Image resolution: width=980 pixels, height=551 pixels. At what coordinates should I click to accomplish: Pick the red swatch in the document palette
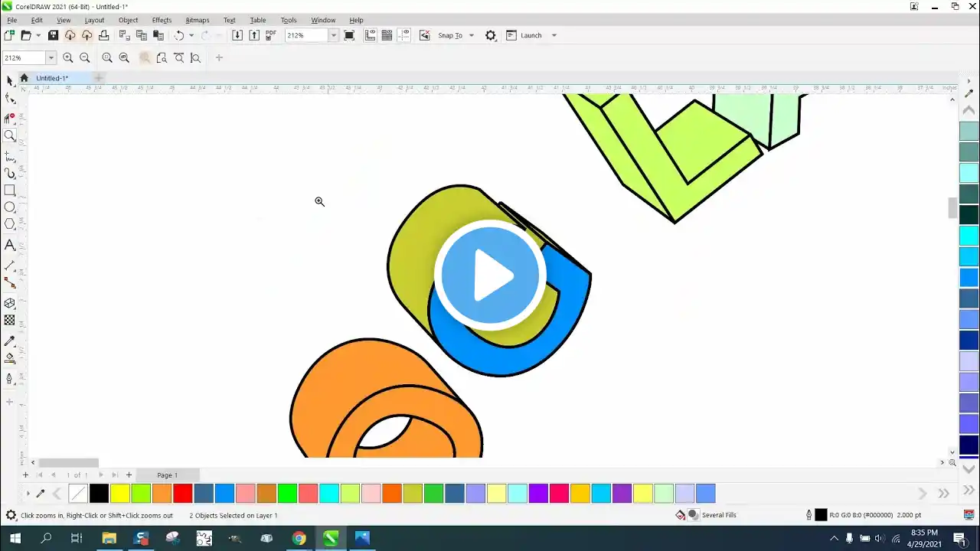(182, 494)
